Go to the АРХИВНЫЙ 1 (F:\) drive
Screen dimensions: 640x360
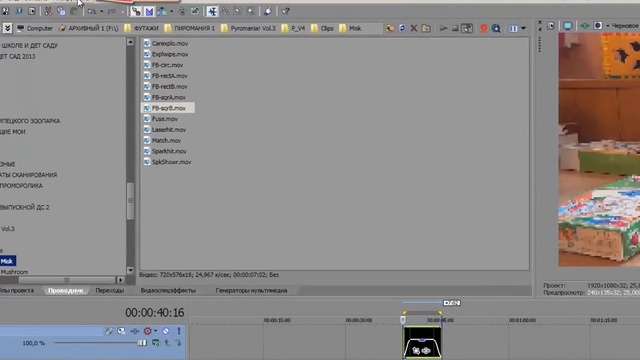(x=89, y=28)
